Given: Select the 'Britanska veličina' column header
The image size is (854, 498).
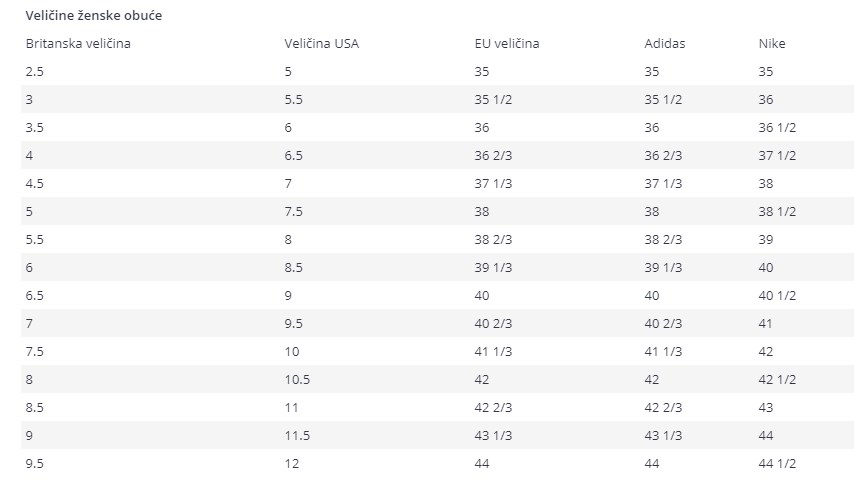Looking at the screenshot, I should tap(78, 44).
